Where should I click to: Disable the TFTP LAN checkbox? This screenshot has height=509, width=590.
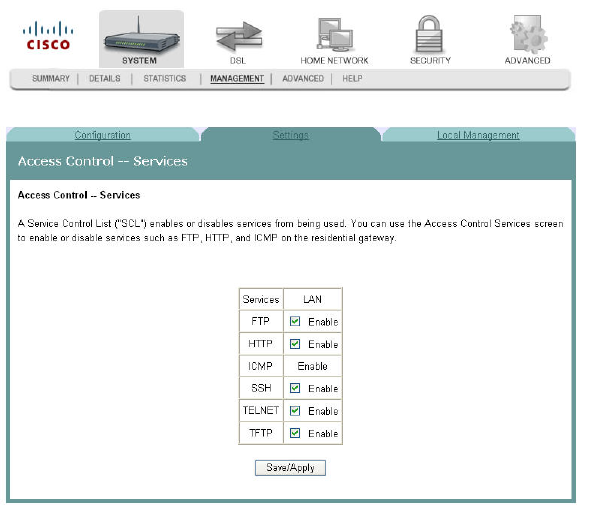pyautogui.click(x=295, y=433)
